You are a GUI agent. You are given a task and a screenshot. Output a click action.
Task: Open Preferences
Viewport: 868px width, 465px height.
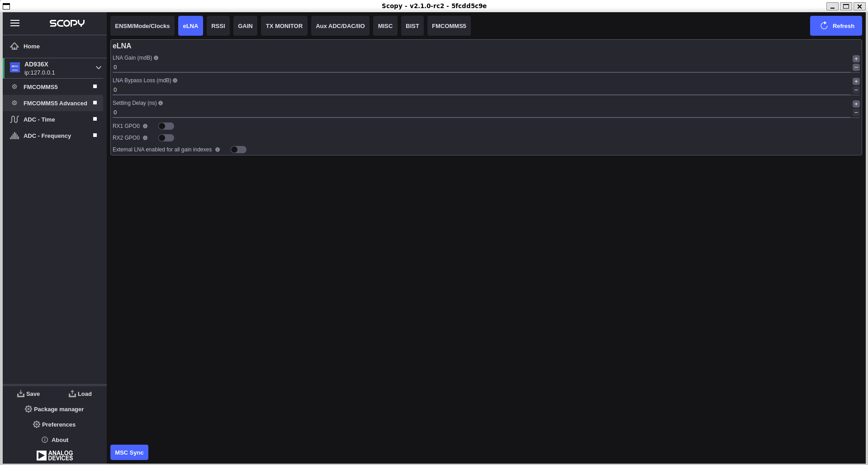(x=54, y=424)
